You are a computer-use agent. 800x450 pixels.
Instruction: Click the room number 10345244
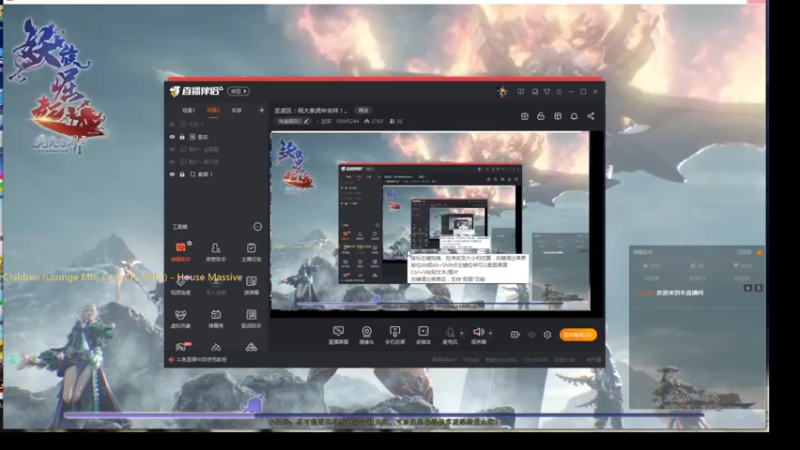(347, 121)
